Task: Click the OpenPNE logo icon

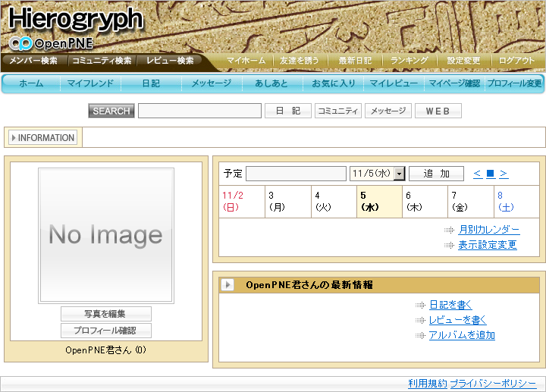Action: tap(20, 43)
